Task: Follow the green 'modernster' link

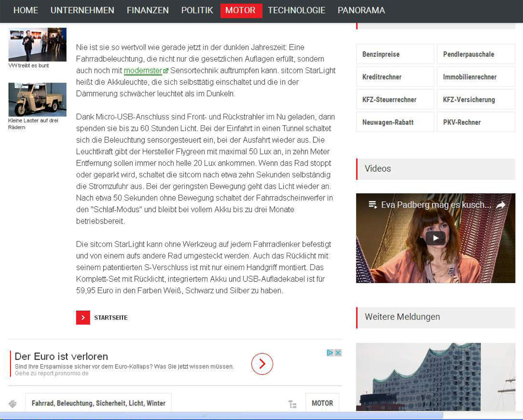Action: tap(143, 71)
